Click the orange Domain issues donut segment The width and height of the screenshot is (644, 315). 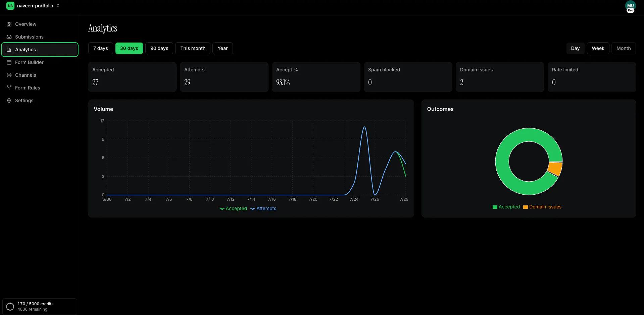[555, 169]
